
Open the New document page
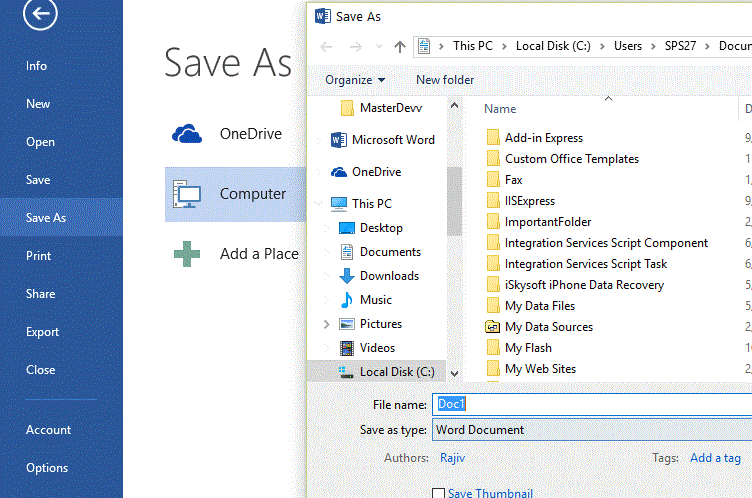click(x=38, y=104)
